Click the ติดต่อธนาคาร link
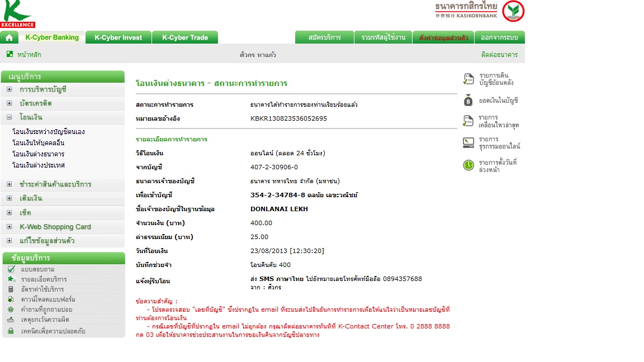 click(499, 55)
